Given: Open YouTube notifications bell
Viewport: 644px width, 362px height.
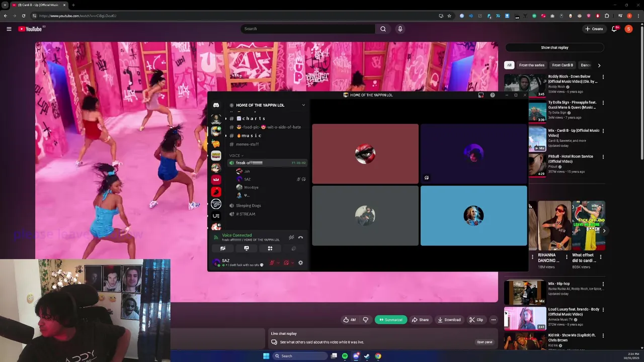Looking at the screenshot, I should pos(614,29).
